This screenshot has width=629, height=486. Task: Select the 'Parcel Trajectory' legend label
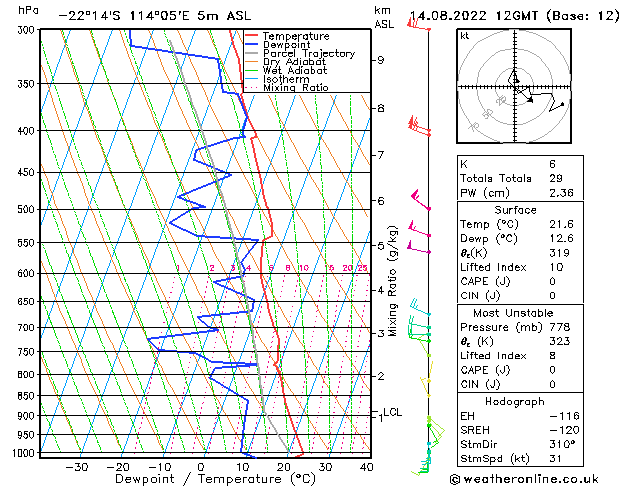[x=309, y=53]
